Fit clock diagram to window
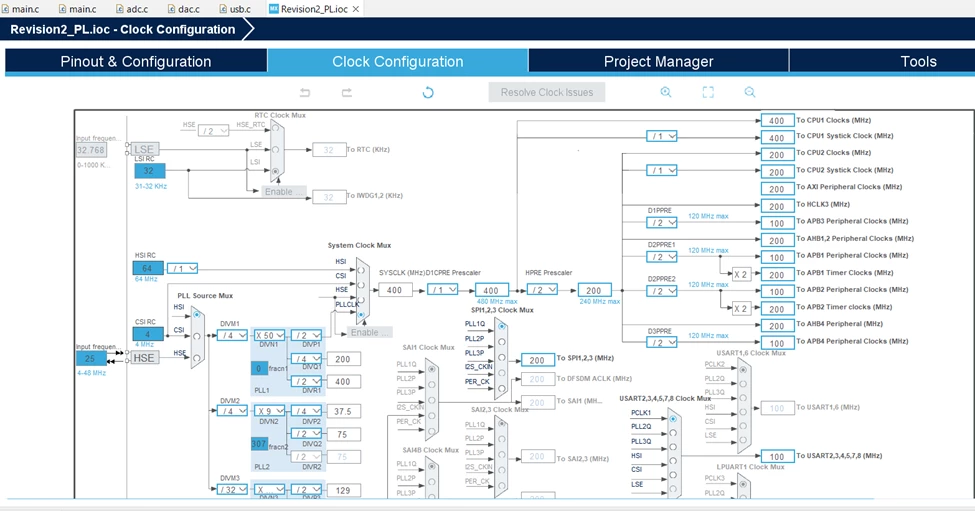 click(708, 92)
